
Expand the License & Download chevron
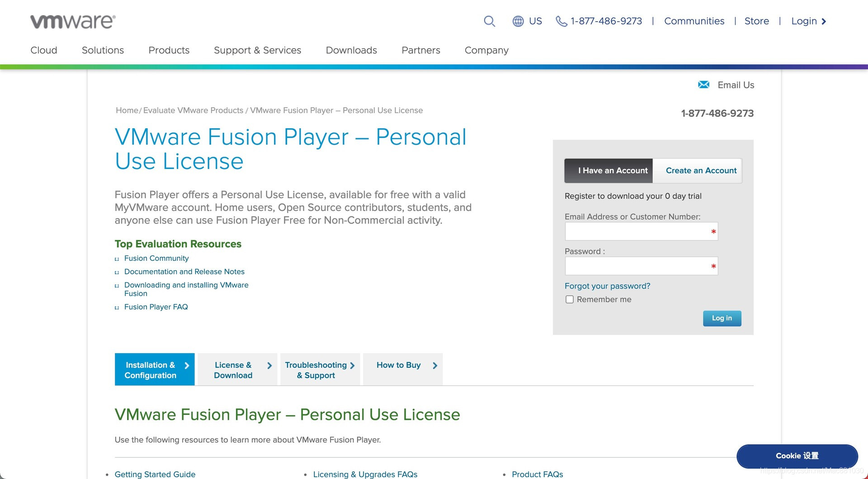pos(269,366)
